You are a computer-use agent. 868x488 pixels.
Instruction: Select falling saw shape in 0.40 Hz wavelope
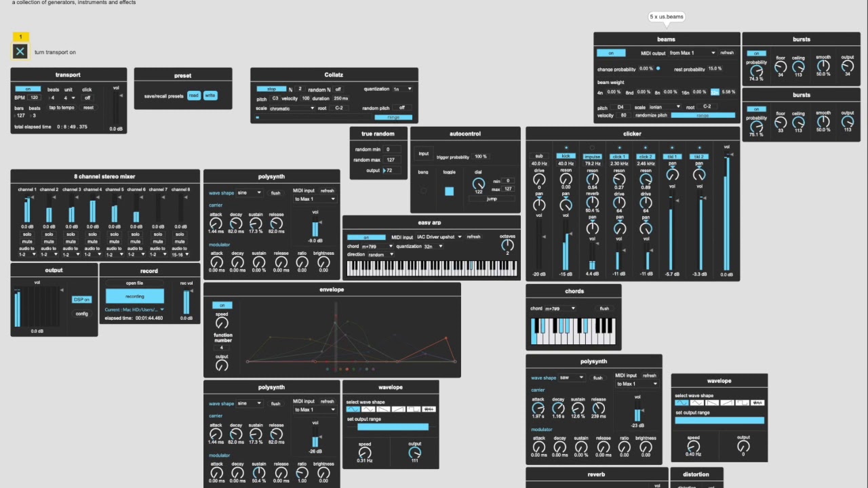[712, 403]
